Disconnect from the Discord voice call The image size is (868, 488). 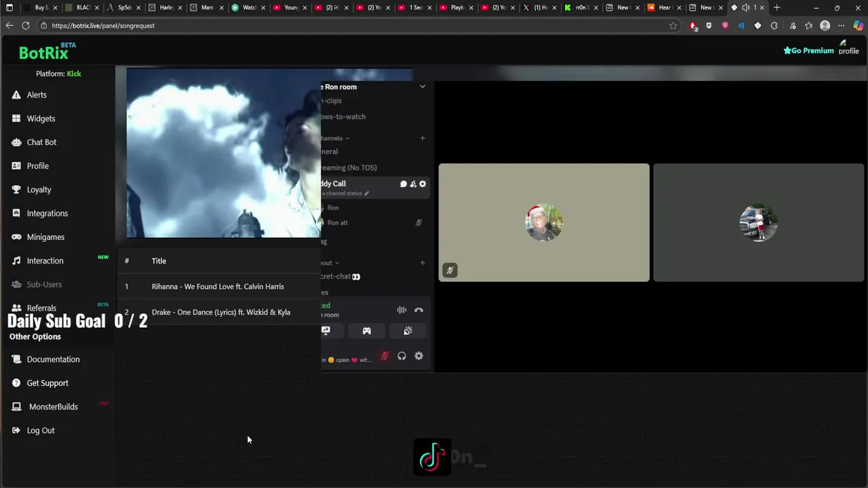418,310
